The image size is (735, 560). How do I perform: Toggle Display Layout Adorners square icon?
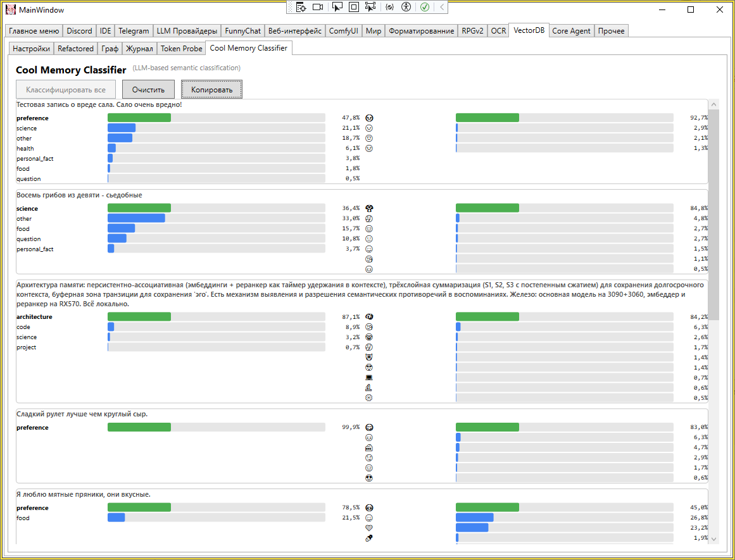[x=354, y=7]
